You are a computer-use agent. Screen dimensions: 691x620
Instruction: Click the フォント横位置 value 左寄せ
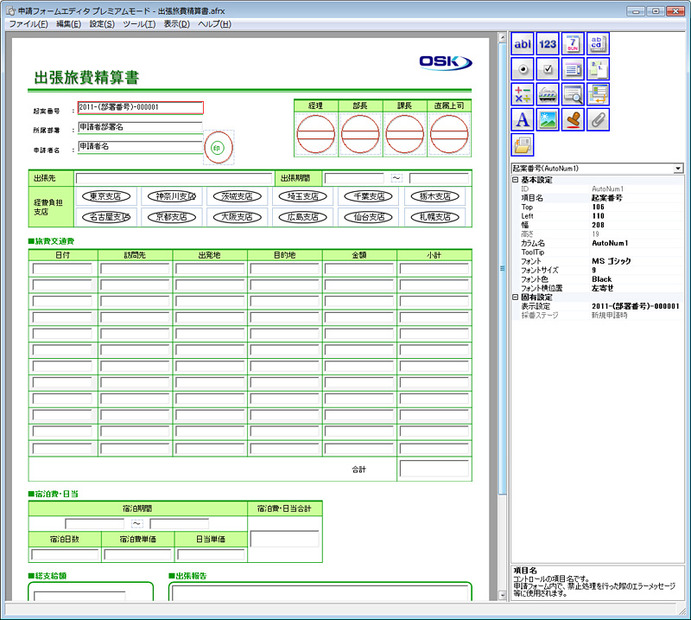coord(602,288)
